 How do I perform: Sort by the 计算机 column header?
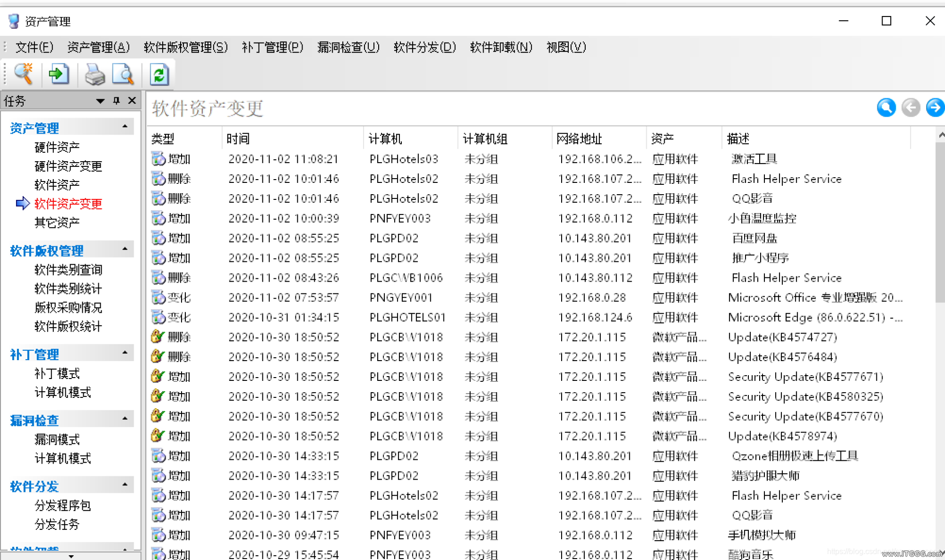pos(411,139)
